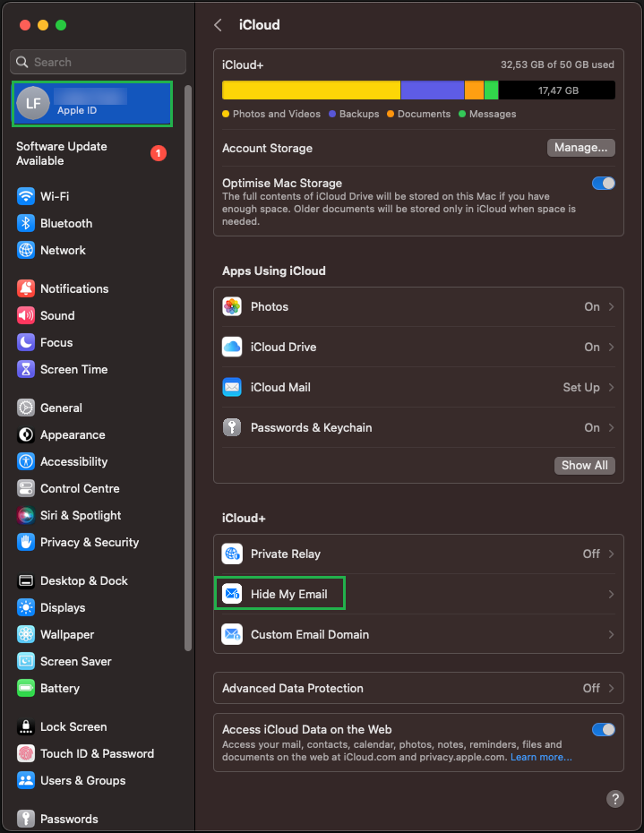Toggle Optimise Mac Storage switch

(x=604, y=184)
